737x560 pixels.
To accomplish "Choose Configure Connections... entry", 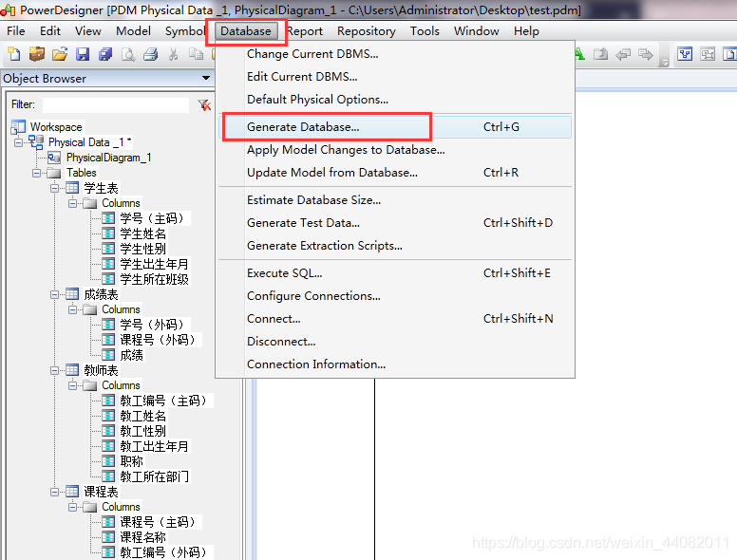I will pyautogui.click(x=395, y=296).
